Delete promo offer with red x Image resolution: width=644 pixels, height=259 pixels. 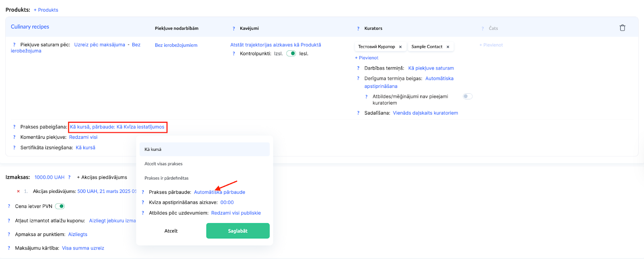click(x=18, y=191)
